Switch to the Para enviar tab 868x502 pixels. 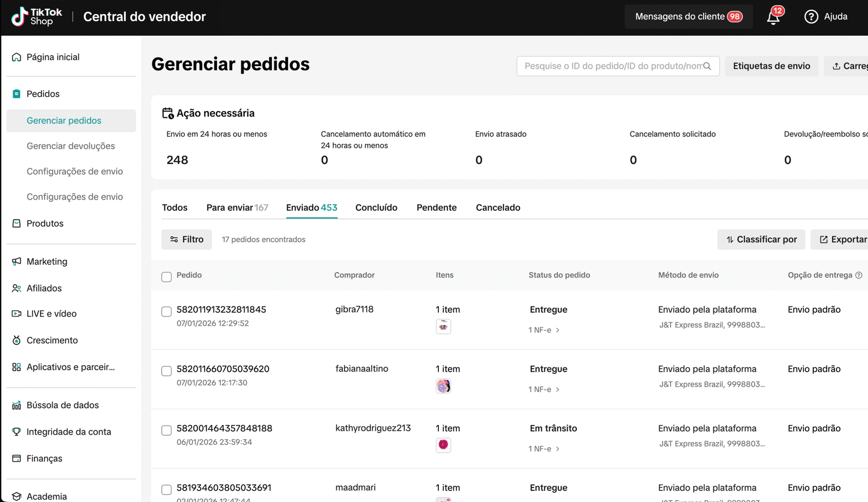tap(237, 208)
